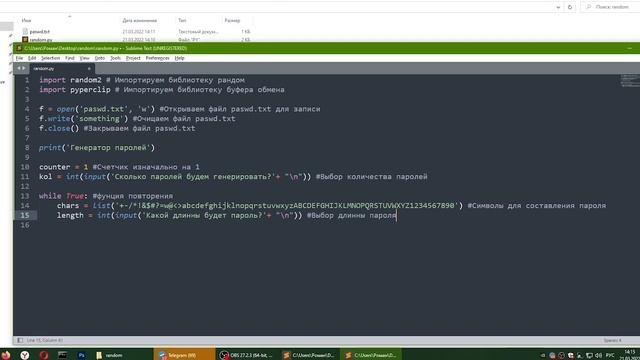
Task: Open the Tools menu
Action: click(x=116, y=58)
